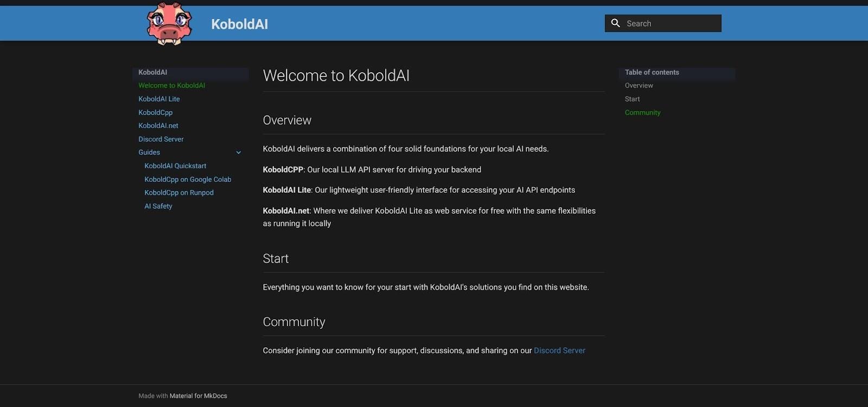Focus the Search input field
The height and width of the screenshot is (407, 868).
point(663,23)
